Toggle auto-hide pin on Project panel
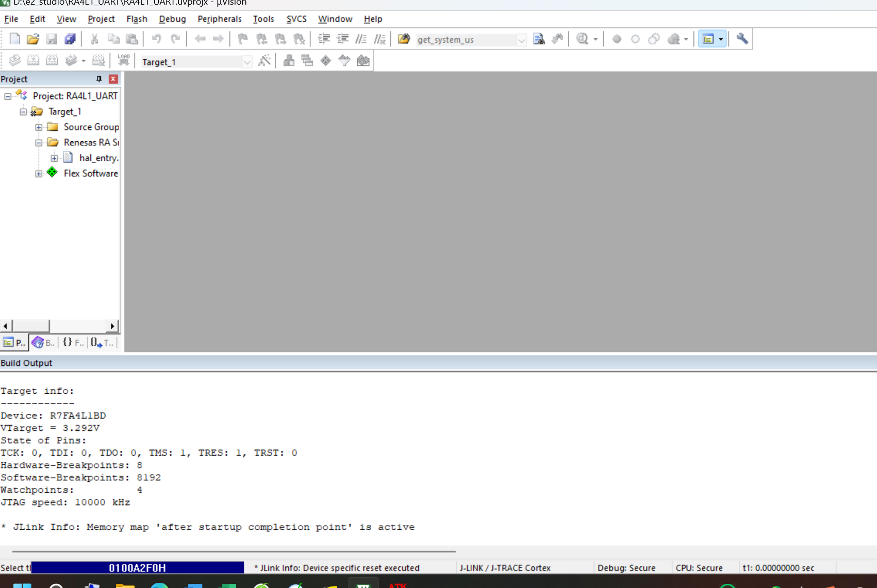Image resolution: width=877 pixels, height=588 pixels. pyautogui.click(x=99, y=79)
